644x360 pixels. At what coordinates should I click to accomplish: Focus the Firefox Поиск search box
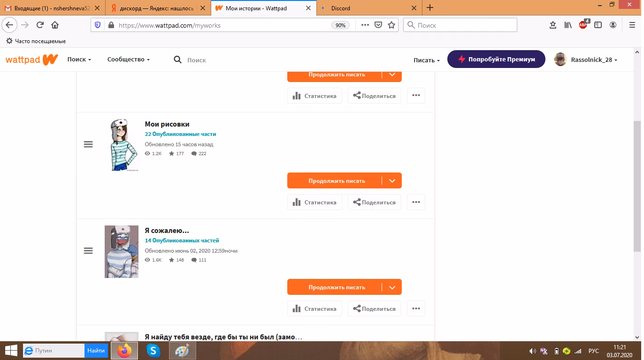pyautogui.click(x=460, y=25)
